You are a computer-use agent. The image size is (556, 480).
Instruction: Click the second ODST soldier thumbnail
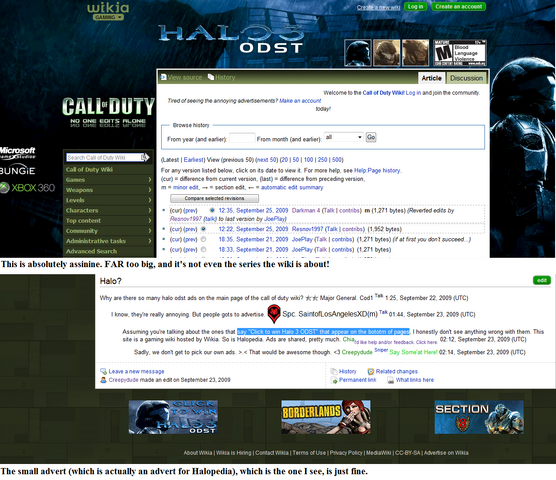(x=387, y=53)
